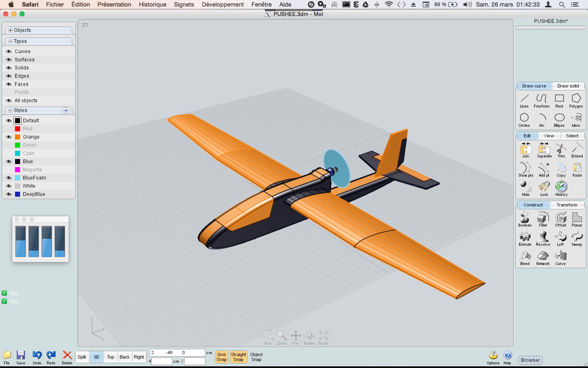Select the Fillet tool

tap(543, 218)
